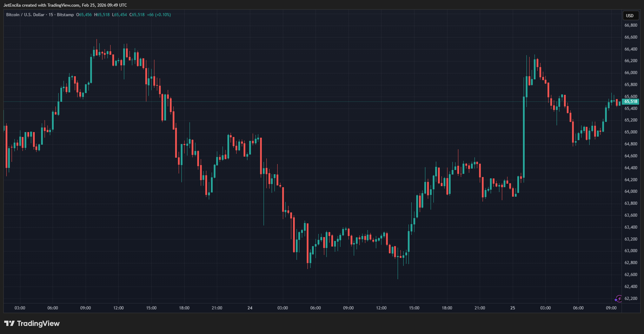Click the 25 date marker on time axis
Image resolution: width=644 pixels, height=334 pixels.
513,308
